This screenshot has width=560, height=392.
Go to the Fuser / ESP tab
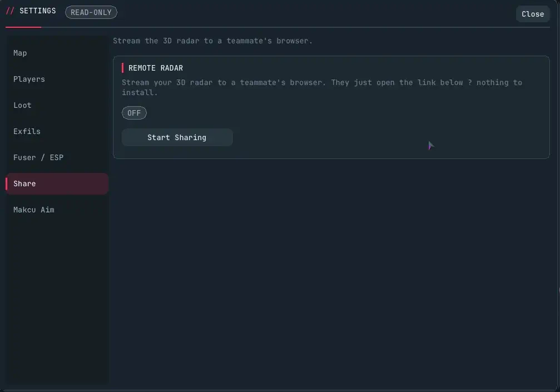[x=57, y=157]
